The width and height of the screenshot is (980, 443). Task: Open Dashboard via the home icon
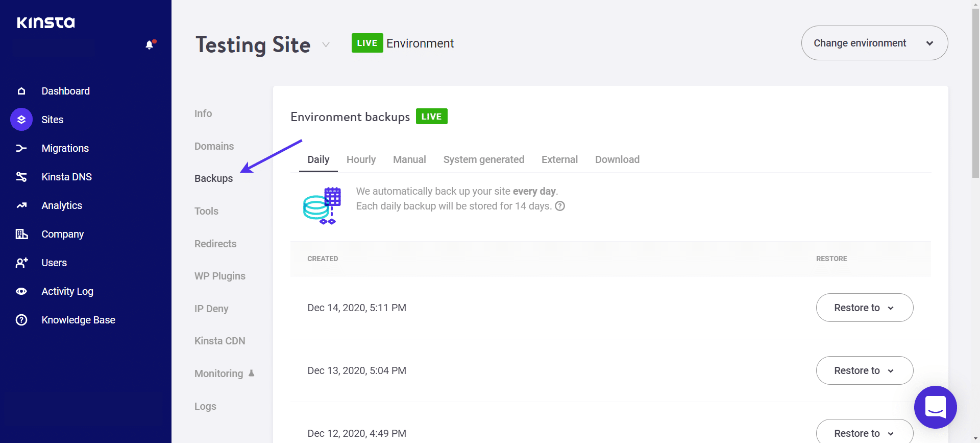coord(21,91)
